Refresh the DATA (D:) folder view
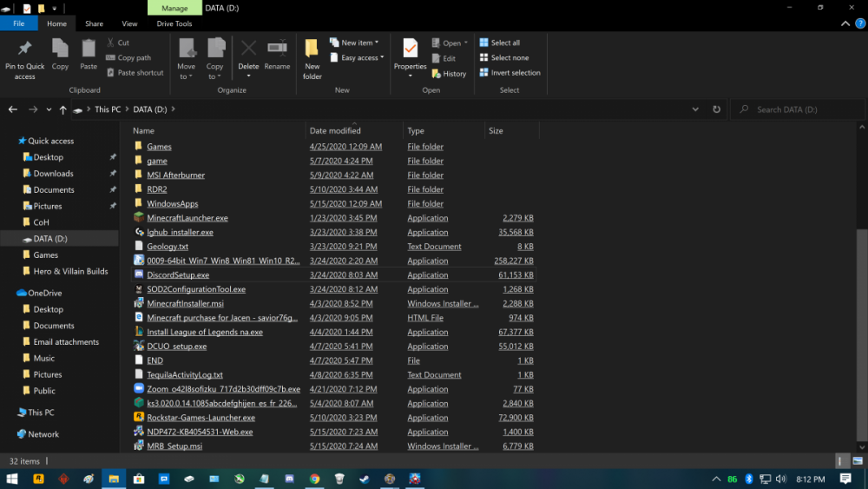The image size is (868, 489). click(716, 109)
